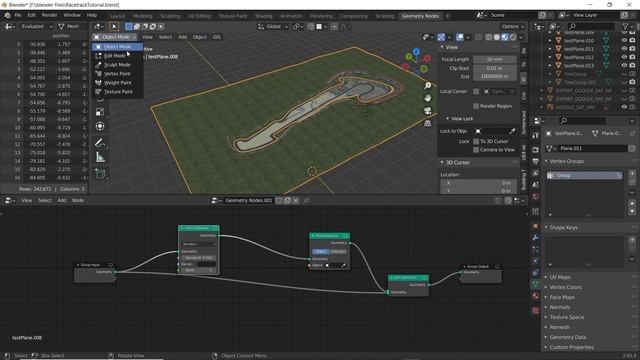The height and width of the screenshot is (360, 640).
Task: Switch to the Geometry Nodes workspace tab
Action: tap(420, 16)
